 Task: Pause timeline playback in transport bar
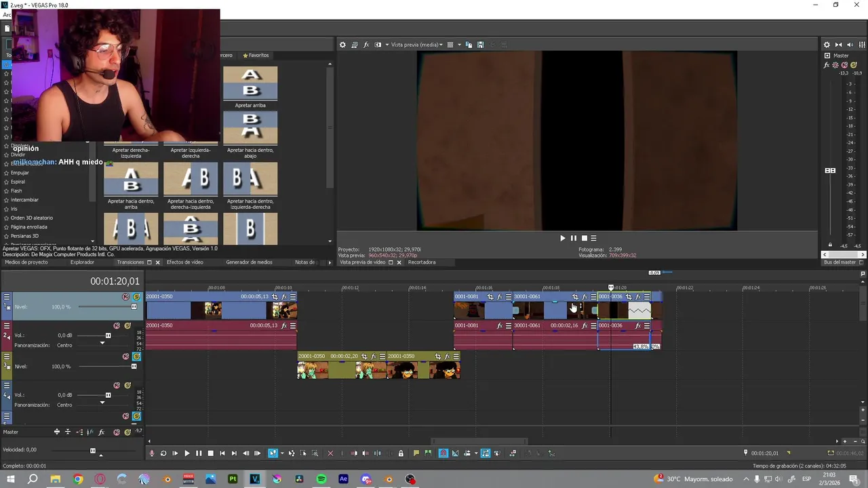pos(199,453)
